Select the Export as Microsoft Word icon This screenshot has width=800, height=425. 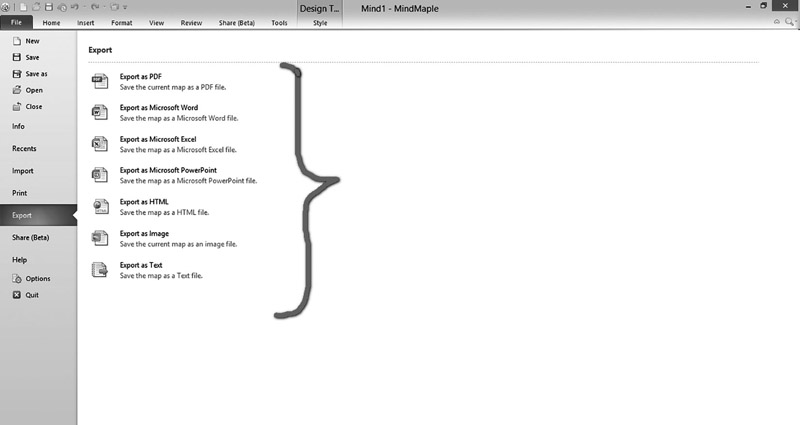pyautogui.click(x=99, y=112)
